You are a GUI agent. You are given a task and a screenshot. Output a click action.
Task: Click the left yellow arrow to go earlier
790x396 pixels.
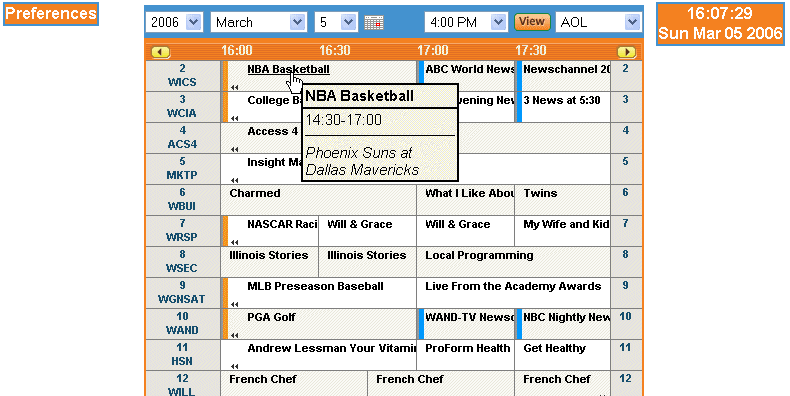coord(161,52)
